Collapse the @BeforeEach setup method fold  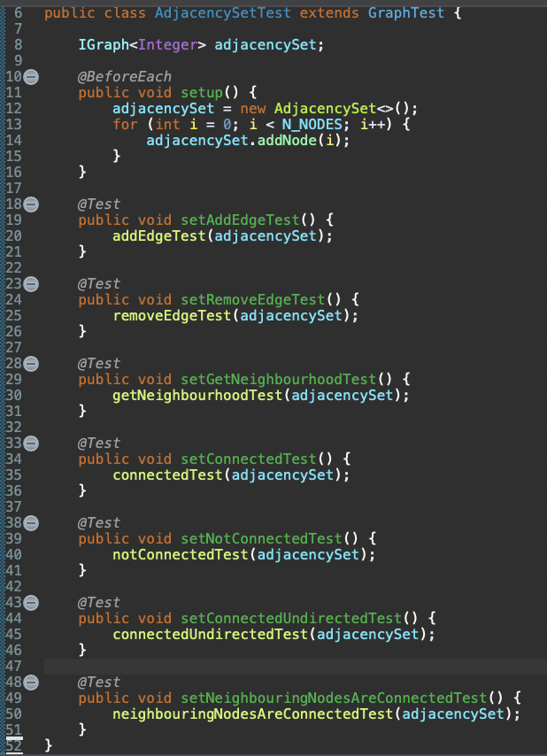click(31, 77)
